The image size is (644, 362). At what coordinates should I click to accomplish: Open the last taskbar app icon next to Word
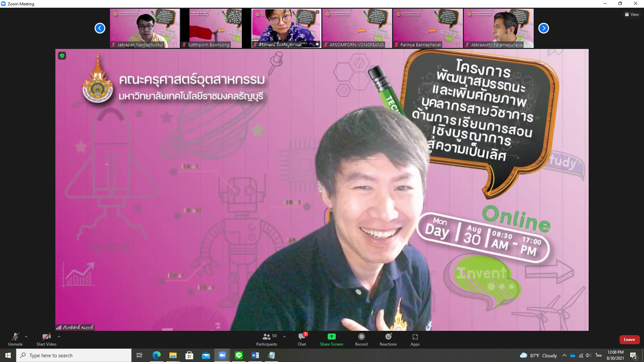271,355
